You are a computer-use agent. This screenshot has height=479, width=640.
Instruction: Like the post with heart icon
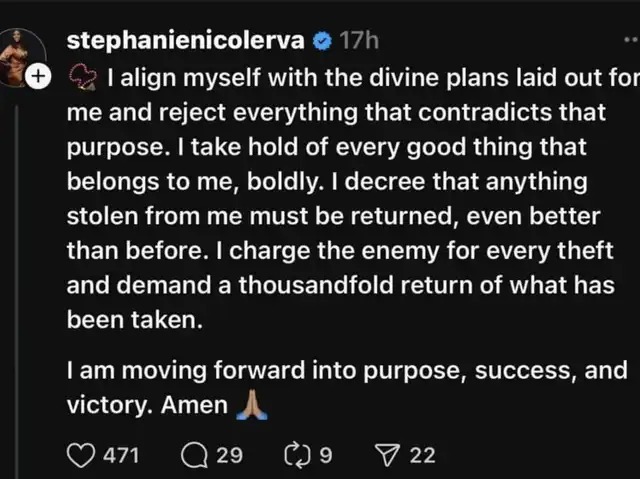click(x=79, y=455)
